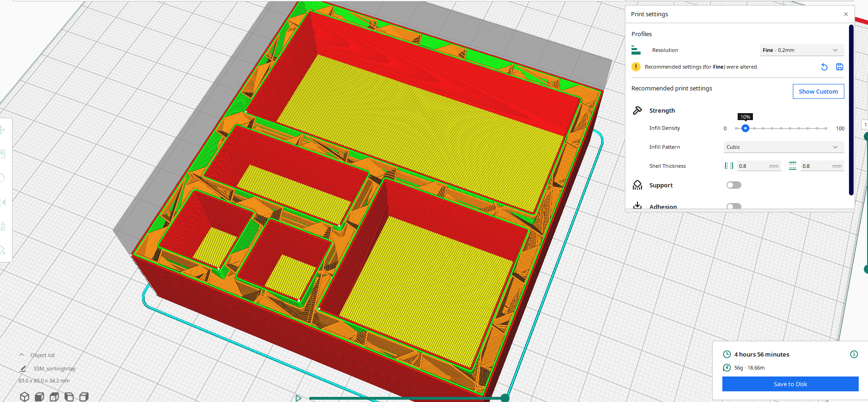Collapse the Object list chevron
This screenshot has width=868, height=402.
click(21, 355)
